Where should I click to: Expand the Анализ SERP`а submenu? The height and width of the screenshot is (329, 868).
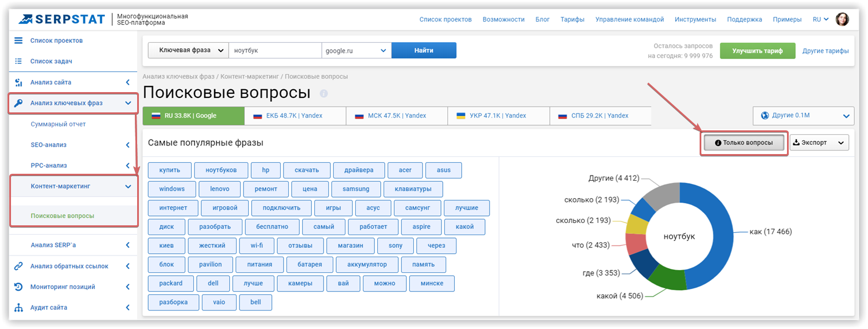[x=128, y=245]
